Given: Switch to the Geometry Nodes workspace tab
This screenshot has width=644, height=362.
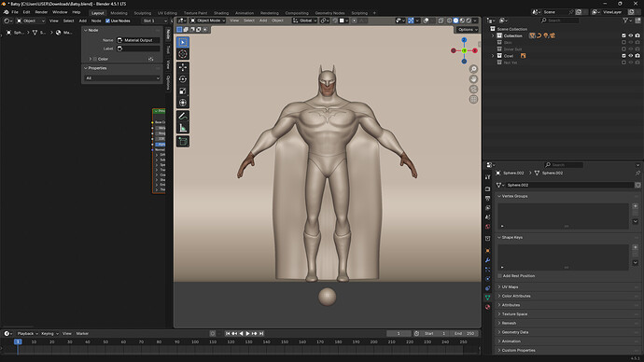Looking at the screenshot, I should [x=329, y=13].
